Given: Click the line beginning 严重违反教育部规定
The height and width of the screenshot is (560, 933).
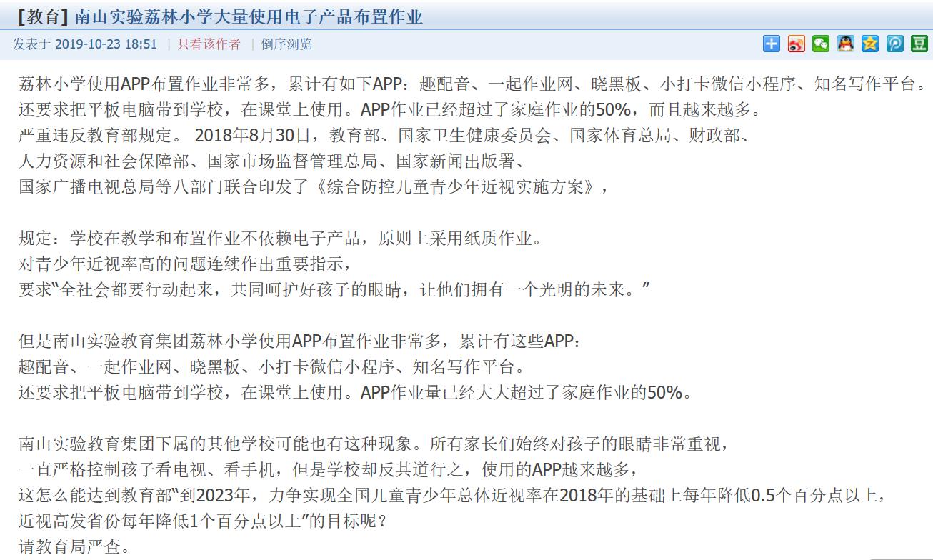Looking at the screenshot, I should (x=383, y=136).
